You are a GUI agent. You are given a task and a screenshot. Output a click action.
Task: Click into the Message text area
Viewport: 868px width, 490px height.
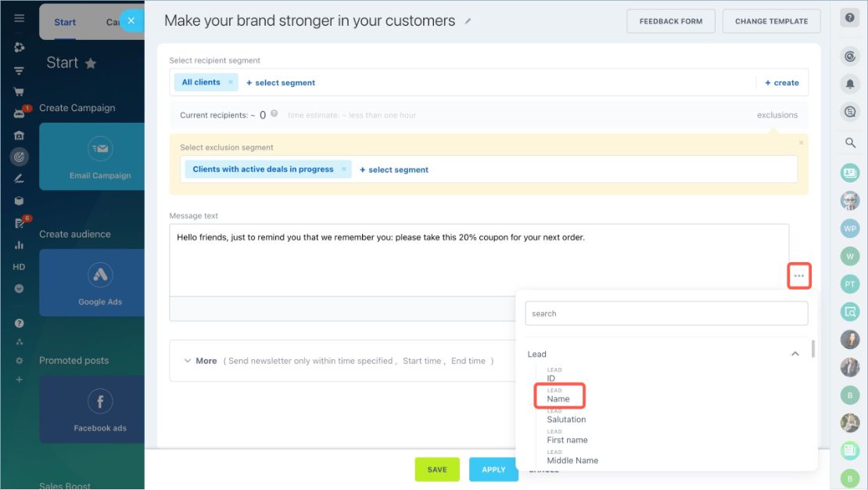(479, 260)
